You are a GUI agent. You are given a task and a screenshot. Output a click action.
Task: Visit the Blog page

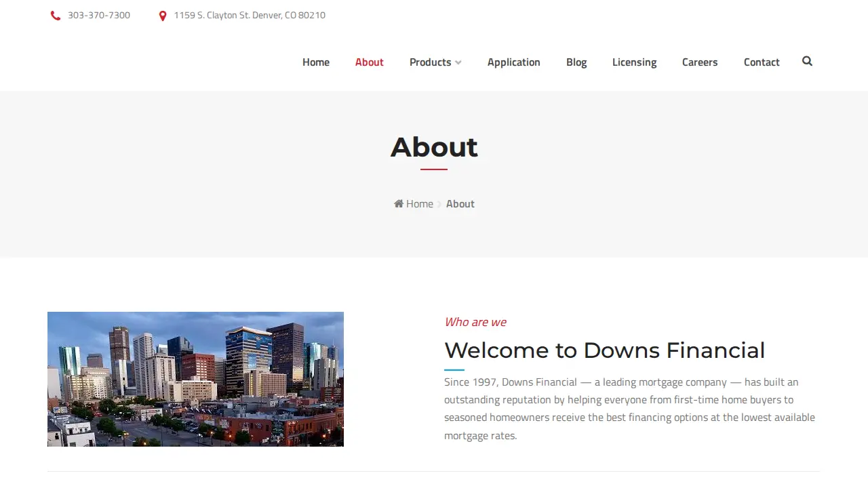pyautogui.click(x=576, y=62)
